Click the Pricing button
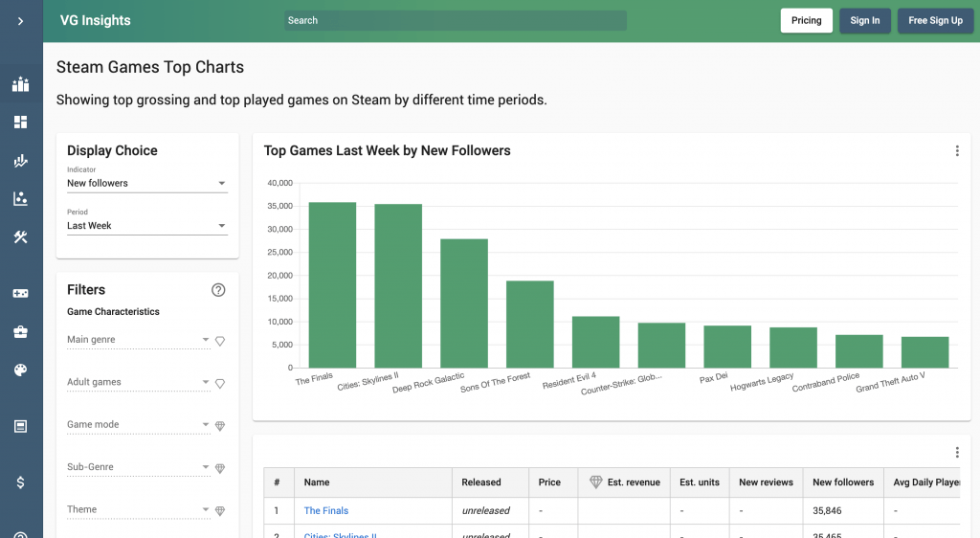Screen dimensions: 980x538 806,21
